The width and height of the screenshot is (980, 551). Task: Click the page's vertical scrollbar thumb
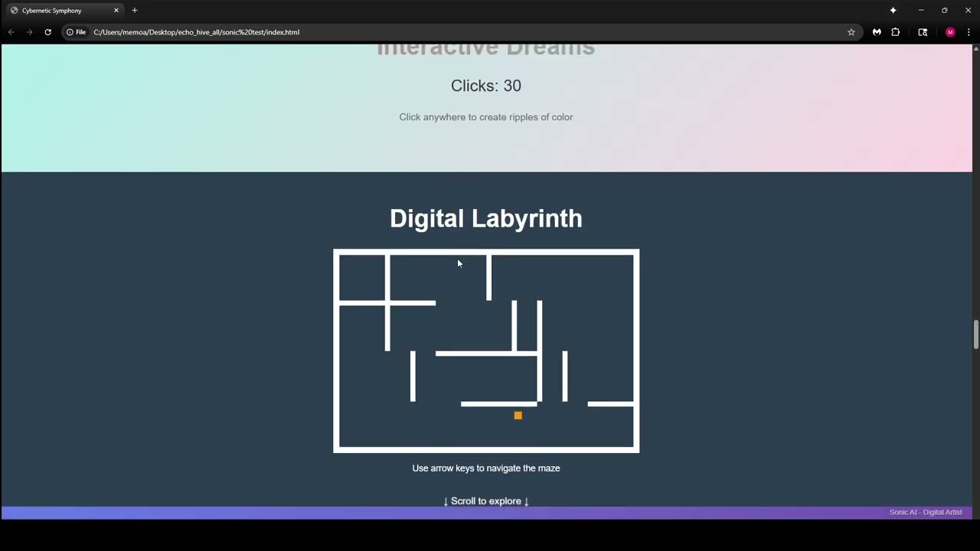(975, 334)
